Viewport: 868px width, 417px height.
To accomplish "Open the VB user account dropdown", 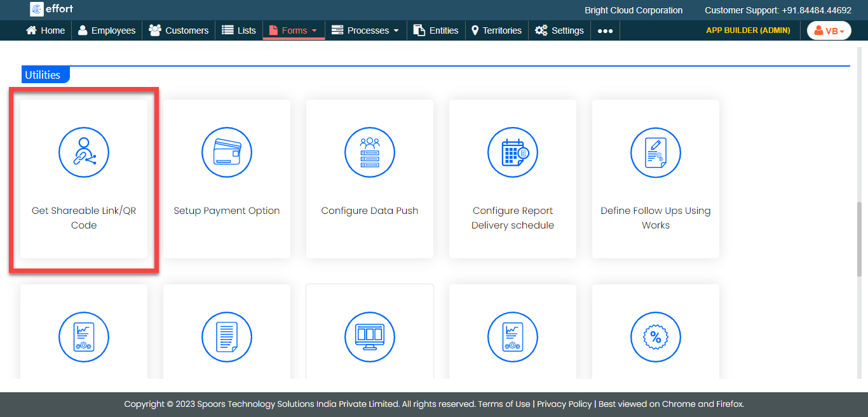I will [829, 30].
